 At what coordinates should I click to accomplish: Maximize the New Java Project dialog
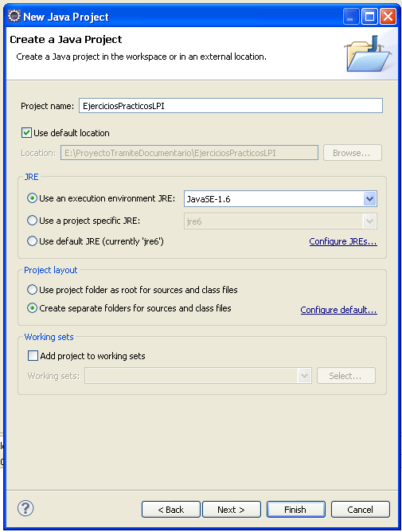369,17
